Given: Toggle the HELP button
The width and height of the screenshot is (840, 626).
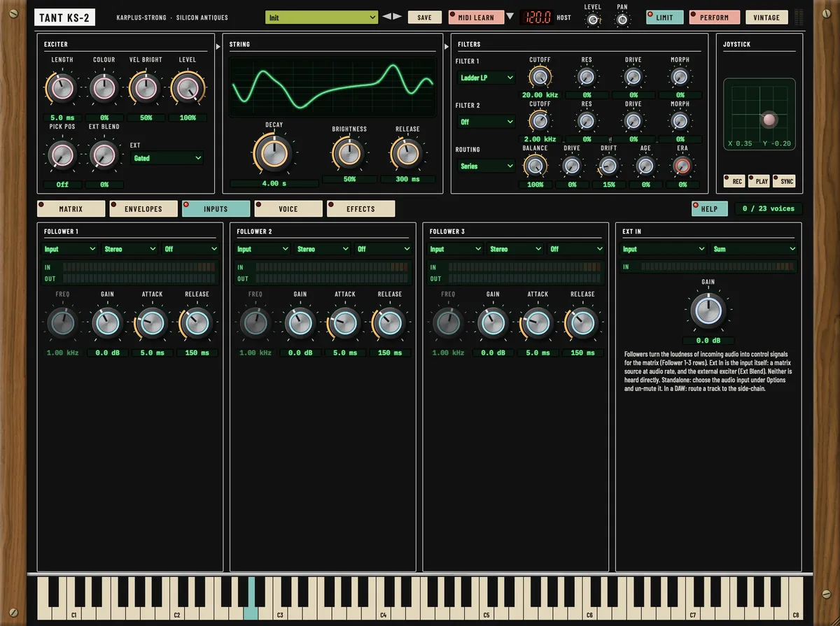Looking at the screenshot, I should point(709,208).
